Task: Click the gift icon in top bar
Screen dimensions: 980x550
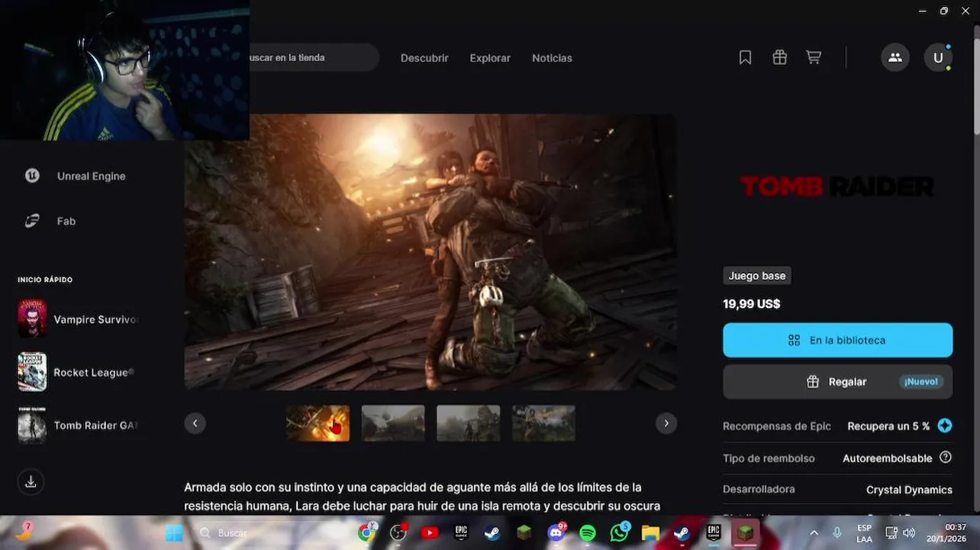Action: pyautogui.click(x=779, y=57)
